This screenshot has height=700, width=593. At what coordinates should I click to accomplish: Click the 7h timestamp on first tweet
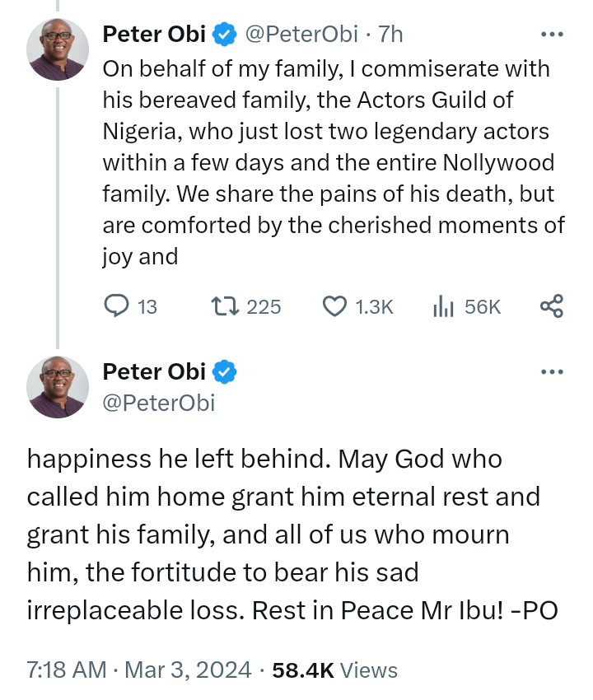click(390, 34)
